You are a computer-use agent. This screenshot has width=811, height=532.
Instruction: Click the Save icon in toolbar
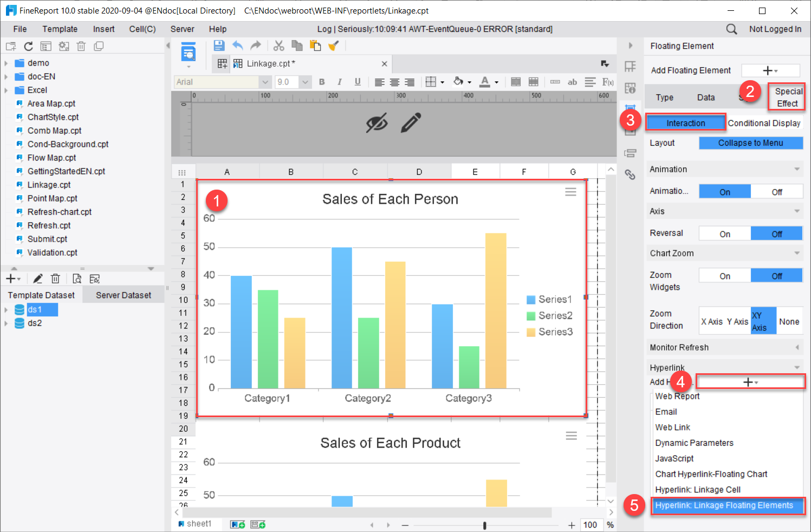[x=219, y=46]
